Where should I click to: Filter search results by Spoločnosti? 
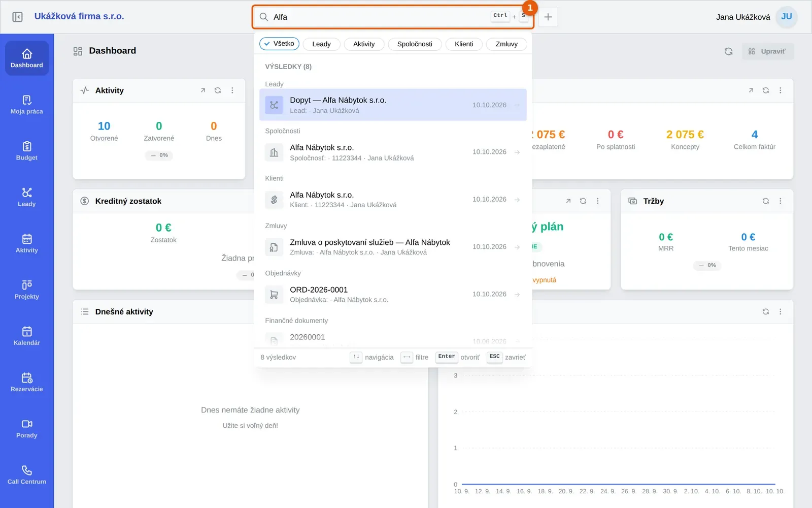(x=415, y=44)
